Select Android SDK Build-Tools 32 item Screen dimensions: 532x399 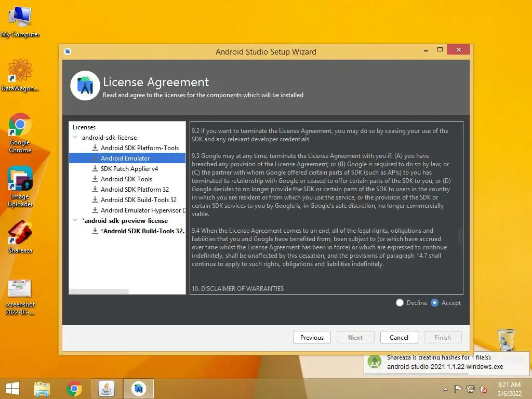tap(138, 200)
